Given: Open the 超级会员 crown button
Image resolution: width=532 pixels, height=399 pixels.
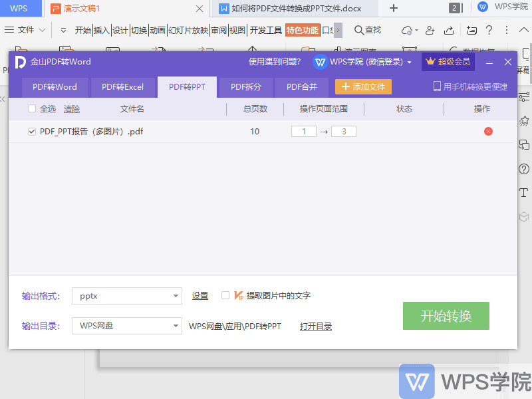Looking at the screenshot, I should (448, 61).
